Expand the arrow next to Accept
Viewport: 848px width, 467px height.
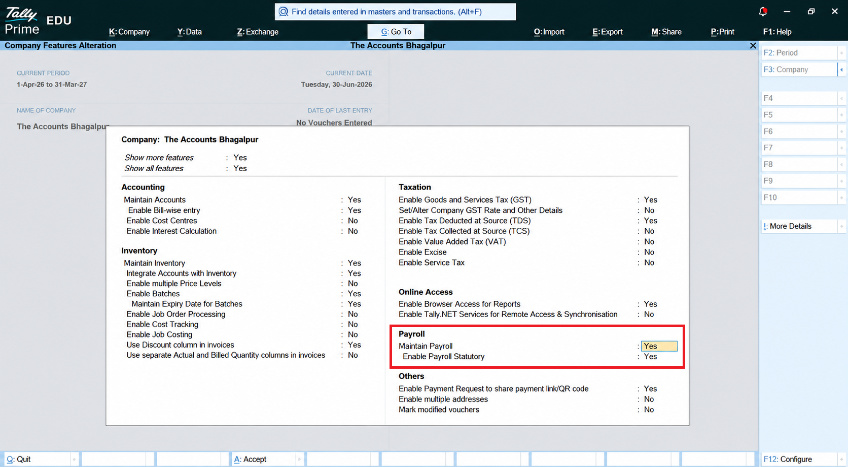[x=300, y=459]
